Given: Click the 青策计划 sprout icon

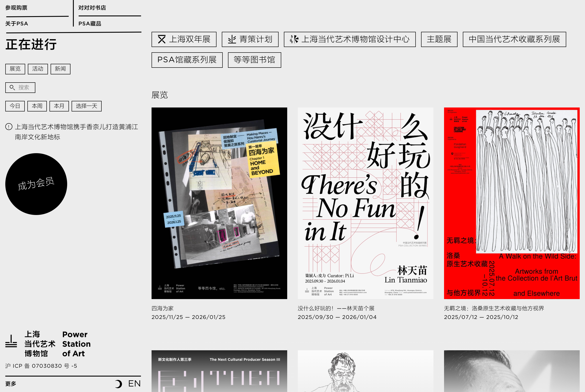Looking at the screenshot, I should [x=232, y=39].
